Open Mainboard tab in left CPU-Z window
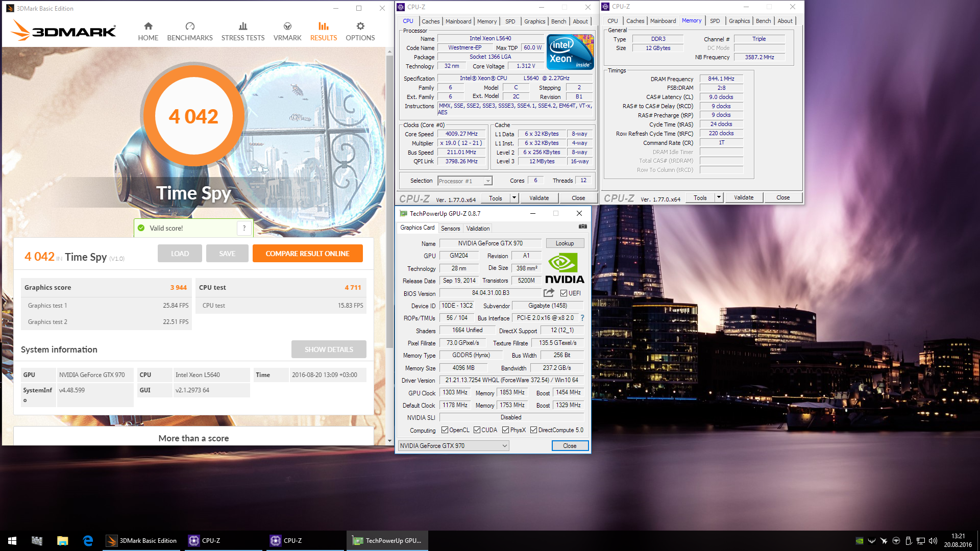Viewport: 980px width, 551px height. pos(458,21)
